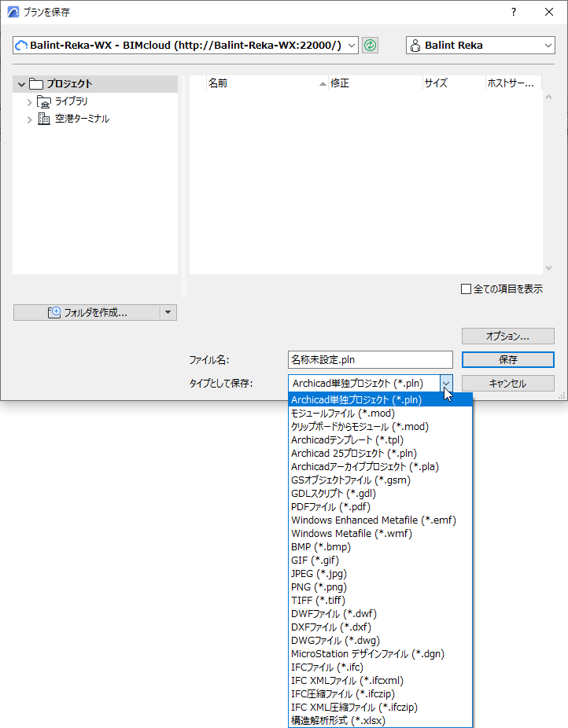Screen dimensions: 568x728
Task: Click file list scrollbar down arrow
Action: point(548,268)
